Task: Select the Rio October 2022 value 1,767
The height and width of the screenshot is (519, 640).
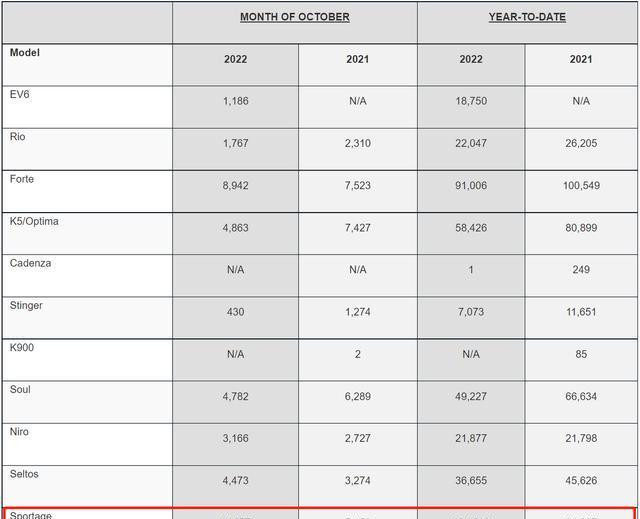Action: tap(236, 143)
